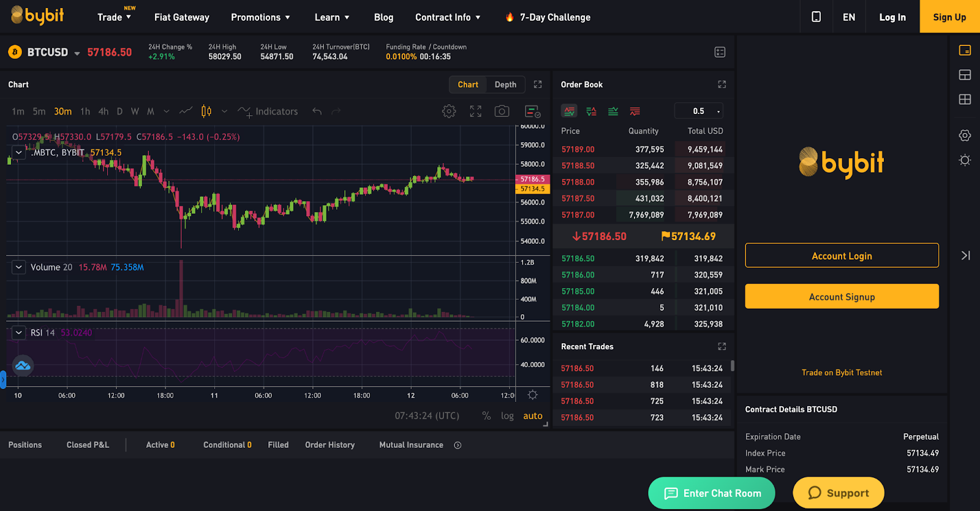Open the Closed P&L tab
Screen dimensions: 980x511
[x=88, y=445]
